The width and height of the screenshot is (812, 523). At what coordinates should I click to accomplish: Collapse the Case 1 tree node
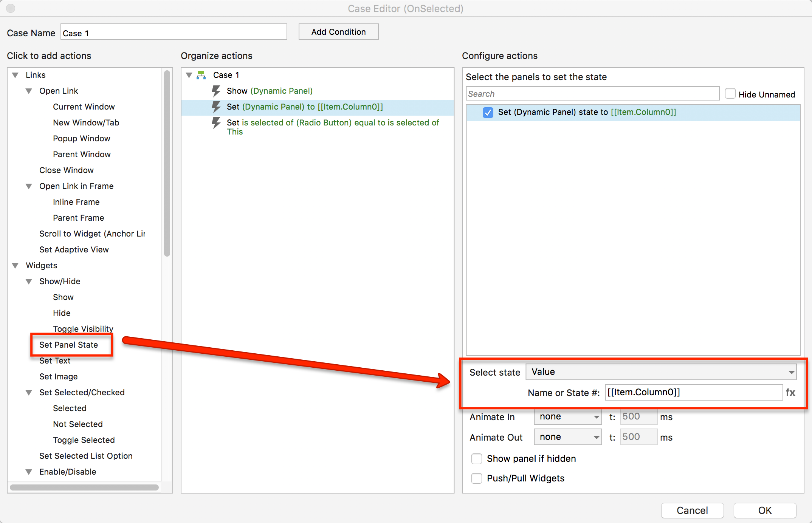point(189,75)
